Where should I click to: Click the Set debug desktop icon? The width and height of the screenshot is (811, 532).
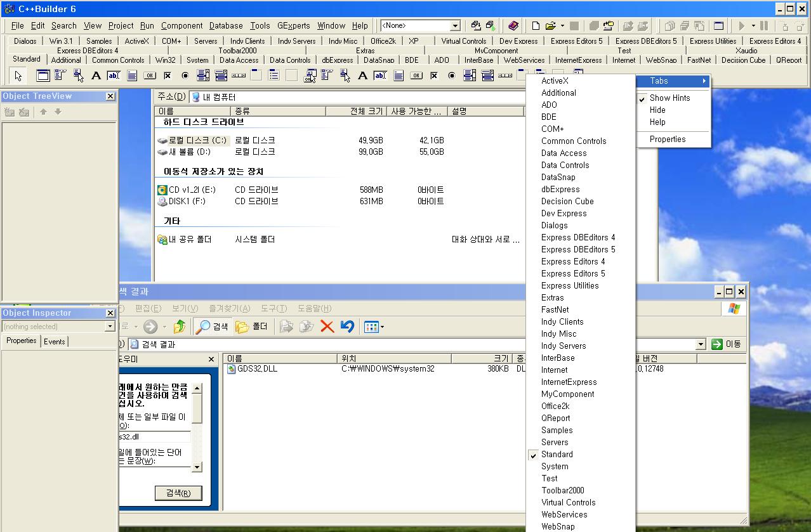coord(491,26)
